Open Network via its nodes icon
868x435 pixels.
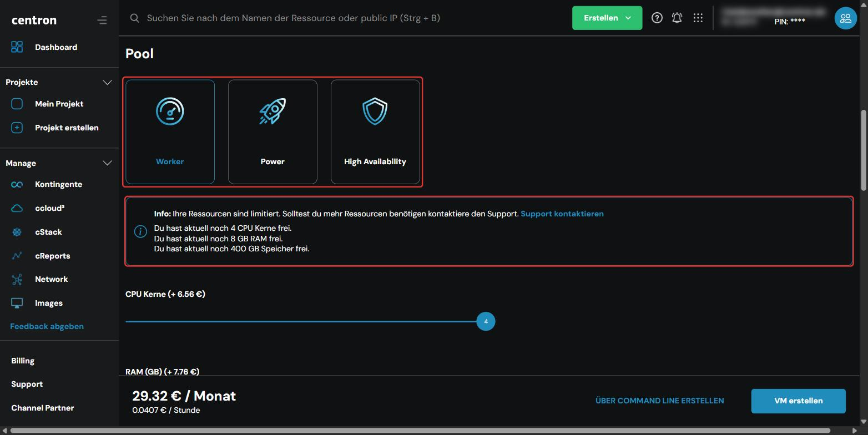click(x=17, y=279)
